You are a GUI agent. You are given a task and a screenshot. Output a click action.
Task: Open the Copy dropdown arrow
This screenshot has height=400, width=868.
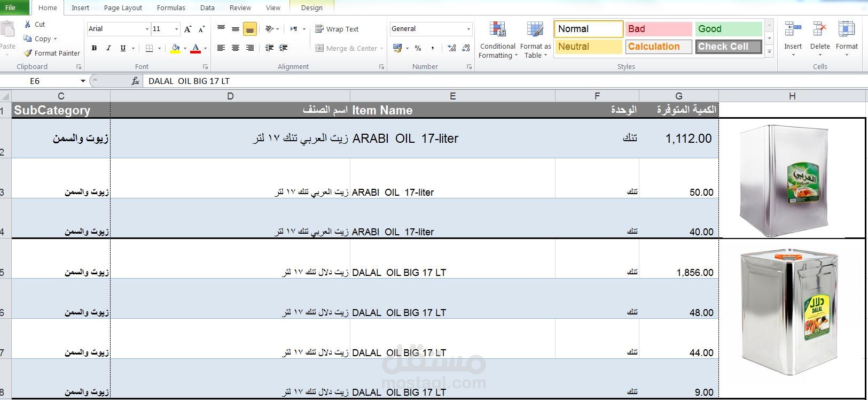55,39
